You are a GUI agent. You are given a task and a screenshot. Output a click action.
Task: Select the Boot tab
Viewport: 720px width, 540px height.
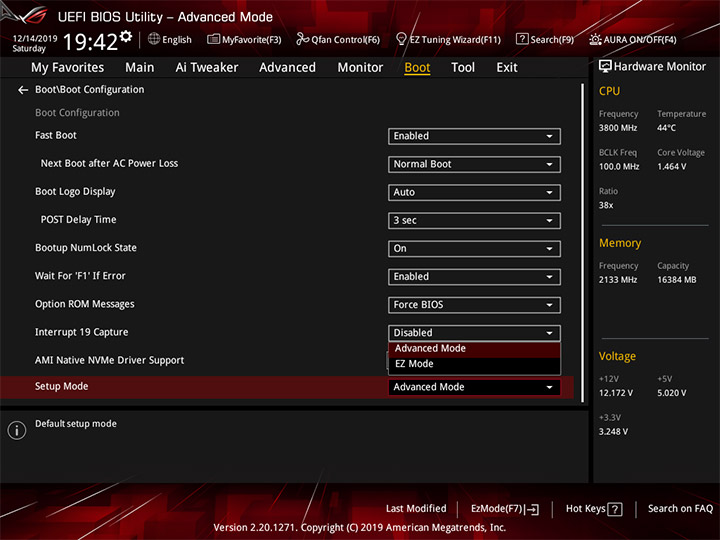(x=417, y=68)
